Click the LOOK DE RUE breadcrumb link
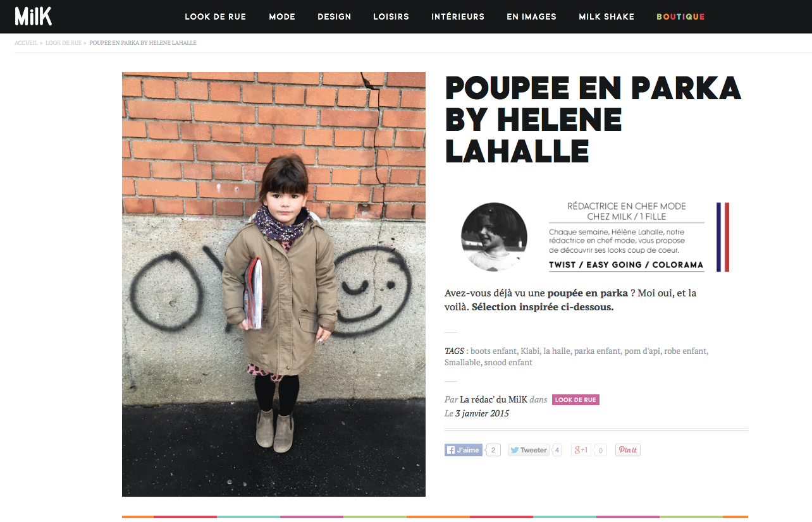This screenshot has width=812, height=522. click(x=63, y=43)
